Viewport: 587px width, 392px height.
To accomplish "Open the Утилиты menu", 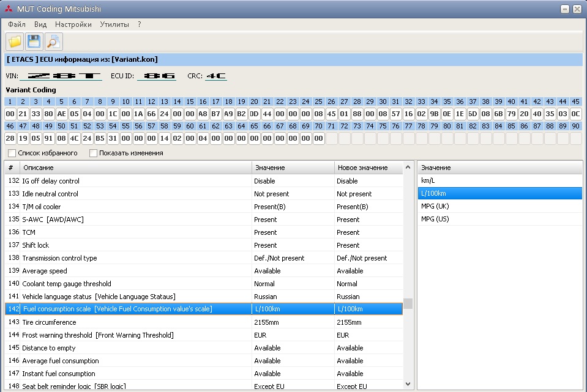I will coord(114,24).
